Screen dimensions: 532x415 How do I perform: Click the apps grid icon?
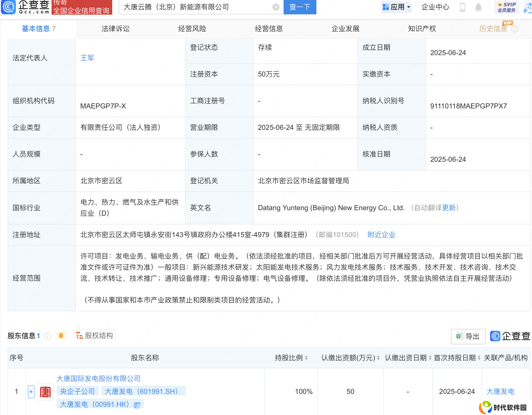(386, 7)
